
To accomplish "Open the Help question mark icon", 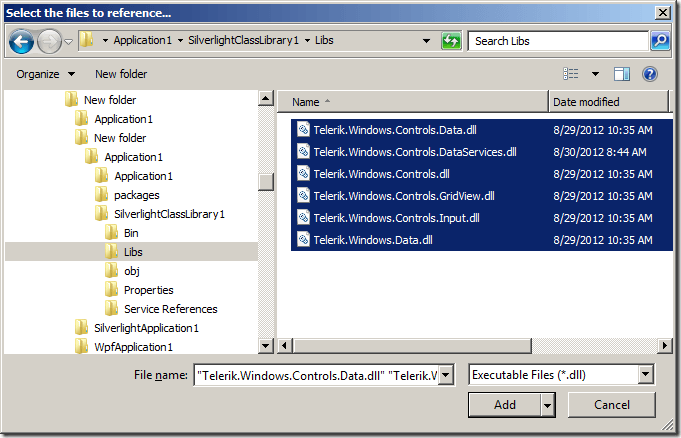I will point(649,74).
